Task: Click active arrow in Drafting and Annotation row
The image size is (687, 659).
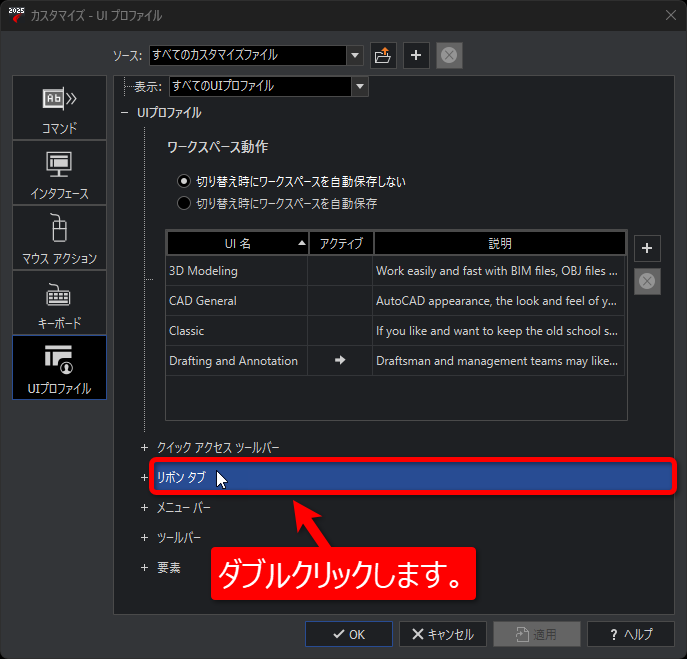Action: click(340, 360)
